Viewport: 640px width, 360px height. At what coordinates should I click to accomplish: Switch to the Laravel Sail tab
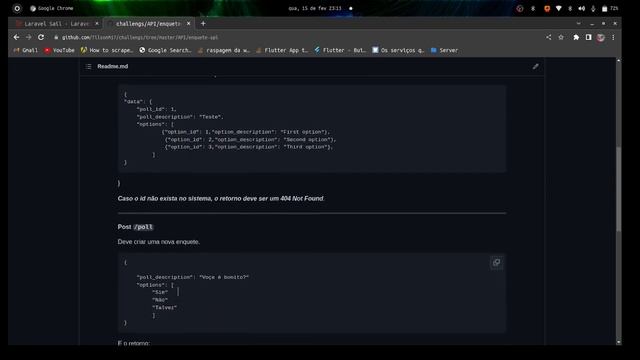coord(57,24)
